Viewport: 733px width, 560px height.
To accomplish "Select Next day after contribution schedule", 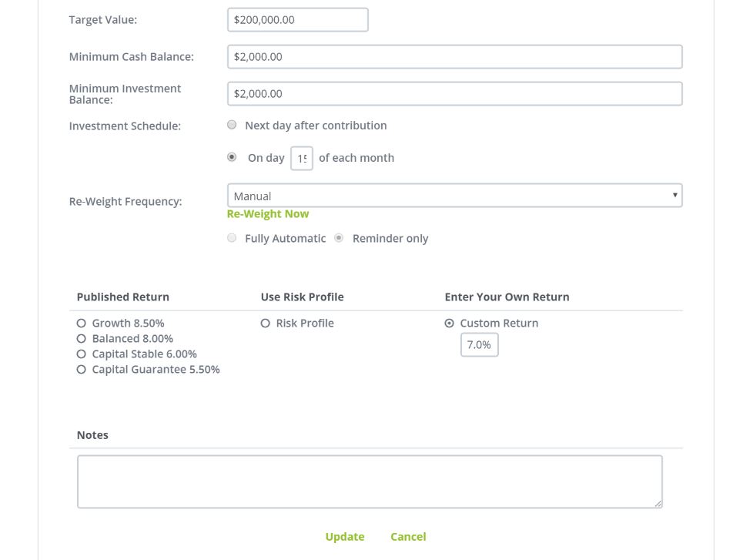I will (232, 126).
